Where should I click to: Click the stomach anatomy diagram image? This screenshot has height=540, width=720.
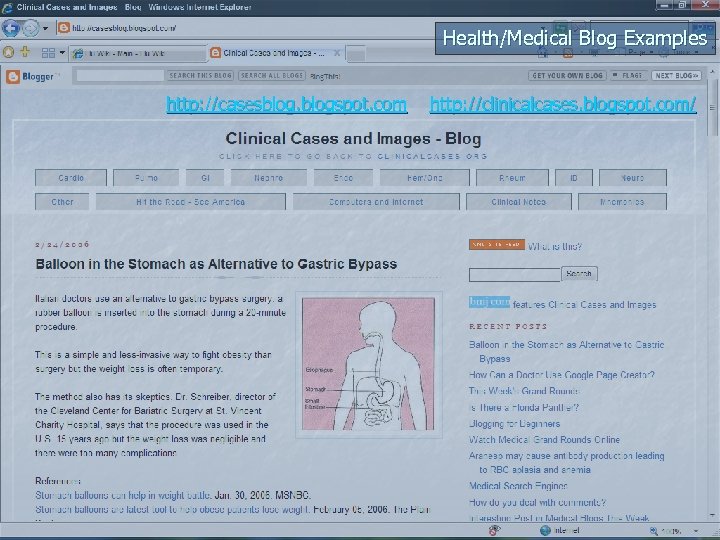click(369, 364)
